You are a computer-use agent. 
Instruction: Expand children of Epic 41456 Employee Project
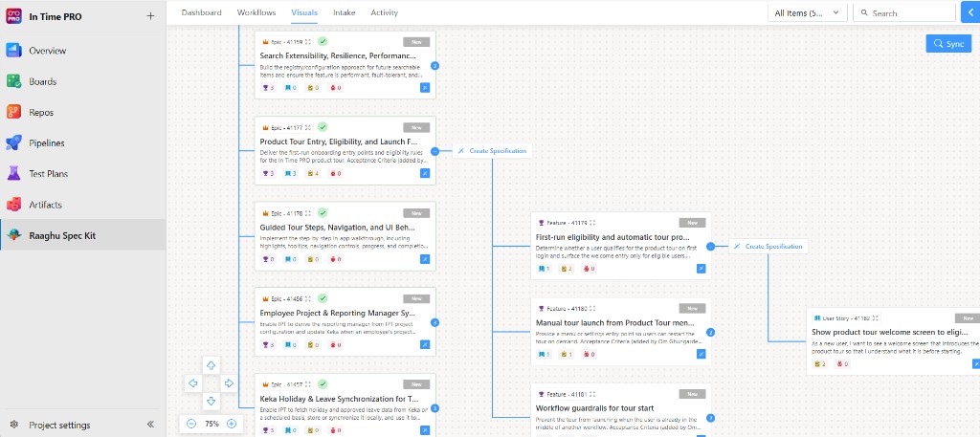tap(435, 323)
